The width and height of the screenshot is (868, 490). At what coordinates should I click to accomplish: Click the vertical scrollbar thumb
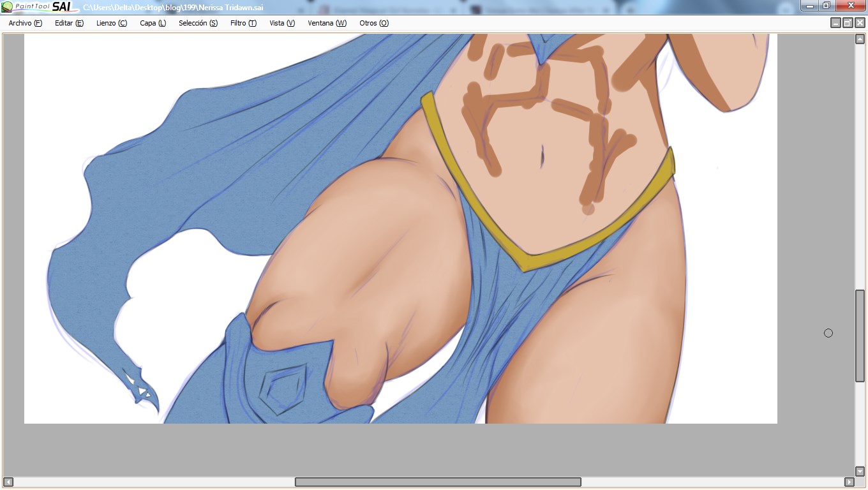click(860, 336)
